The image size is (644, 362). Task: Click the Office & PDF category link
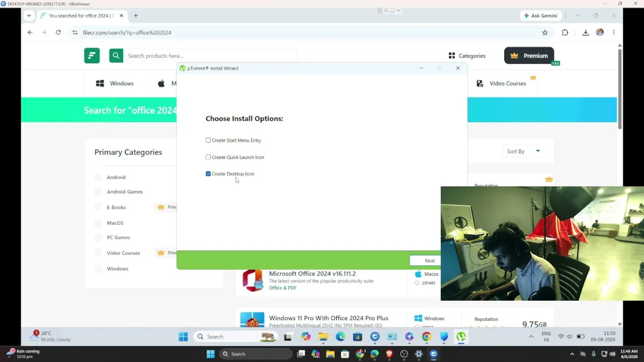tap(283, 288)
